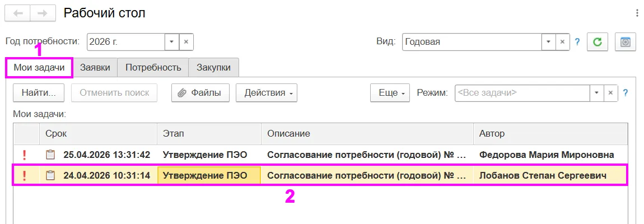Go back with the left arrow button
Viewport: 644px width, 224px height.
17,13
